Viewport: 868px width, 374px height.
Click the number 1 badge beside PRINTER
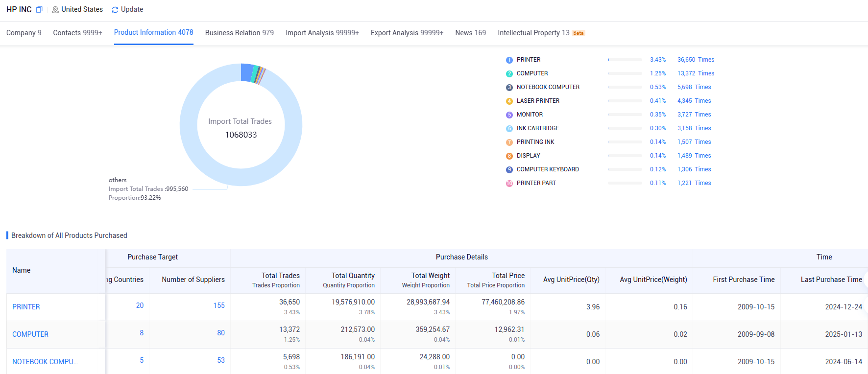pos(509,60)
